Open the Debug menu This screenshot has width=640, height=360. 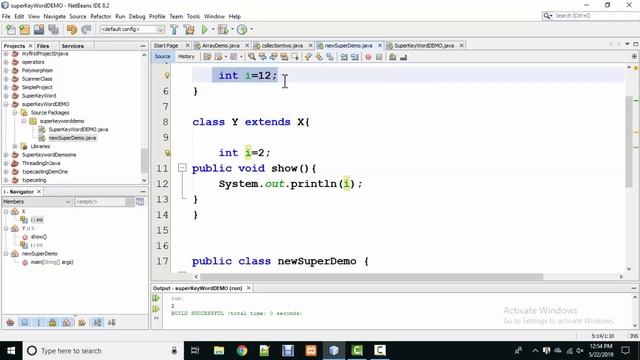(137, 16)
